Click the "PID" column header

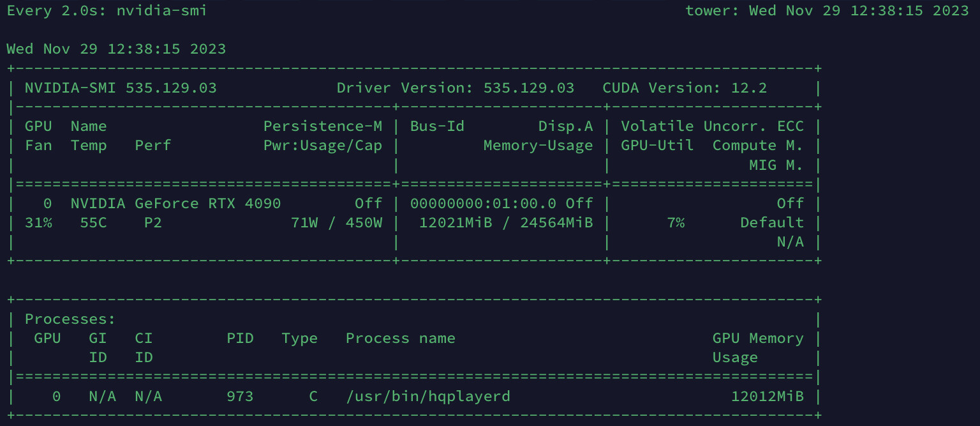(x=241, y=338)
